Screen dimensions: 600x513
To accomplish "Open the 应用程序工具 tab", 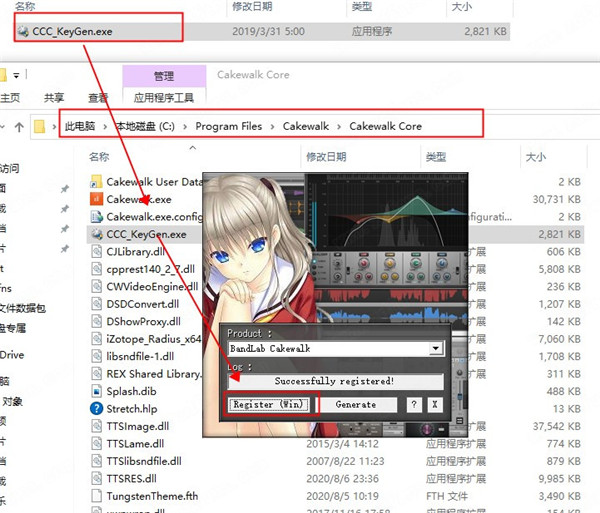I will 164,98.
